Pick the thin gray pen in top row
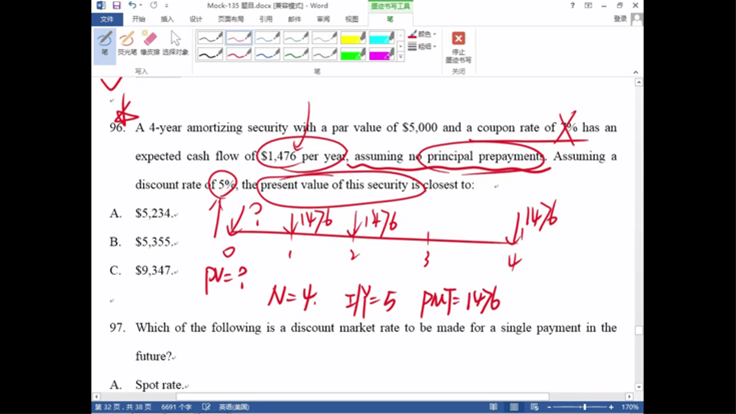Viewport: 736px width, 414px height. click(324, 38)
